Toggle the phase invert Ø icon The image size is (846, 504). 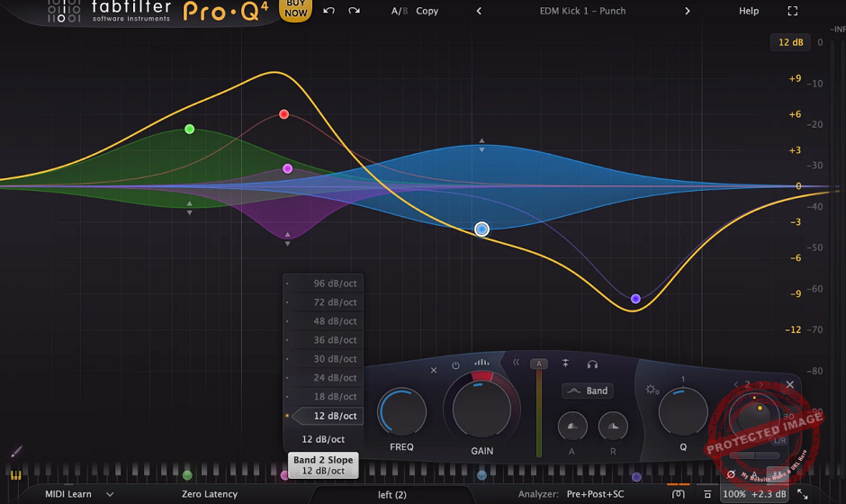pyautogui.click(x=731, y=474)
